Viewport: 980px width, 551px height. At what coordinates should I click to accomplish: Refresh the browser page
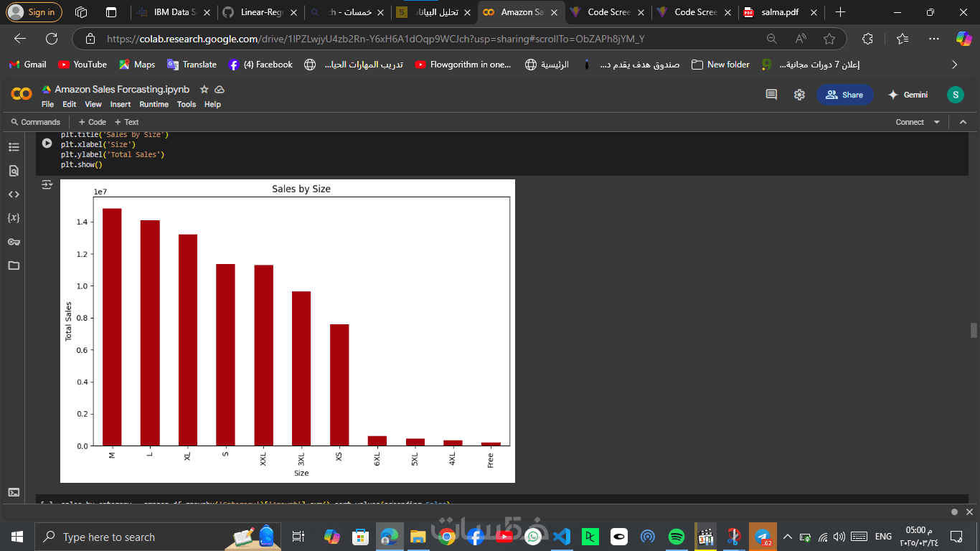click(x=52, y=39)
